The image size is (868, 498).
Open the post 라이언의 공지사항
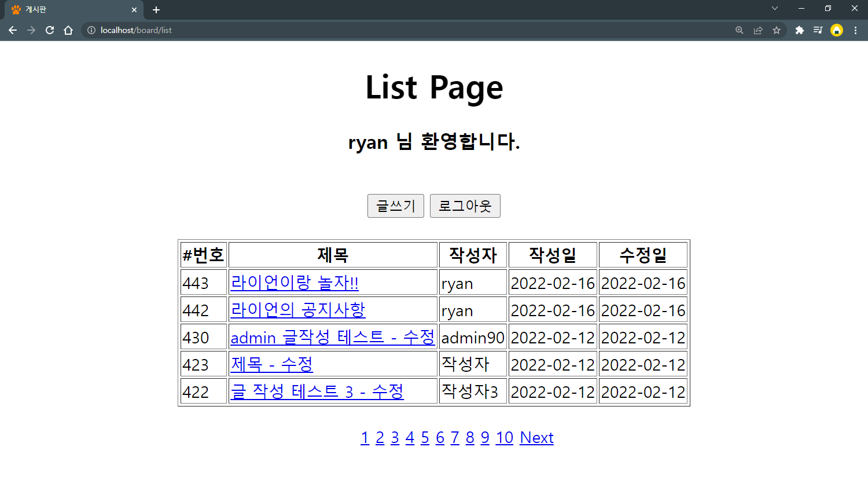point(297,310)
